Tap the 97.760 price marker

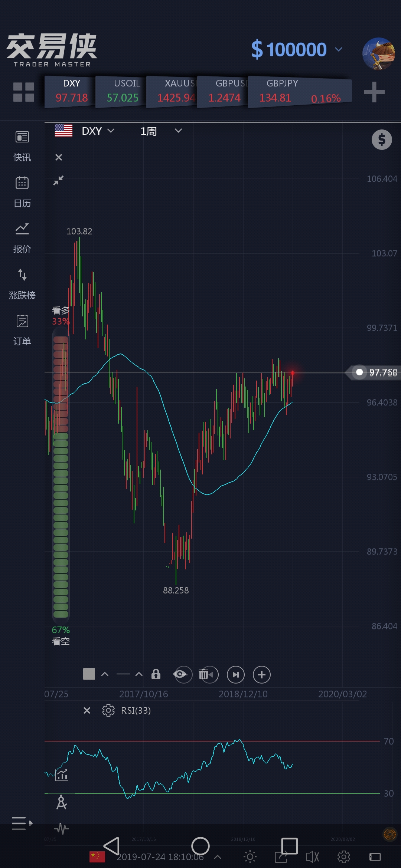pyautogui.click(x=373, y=372)
